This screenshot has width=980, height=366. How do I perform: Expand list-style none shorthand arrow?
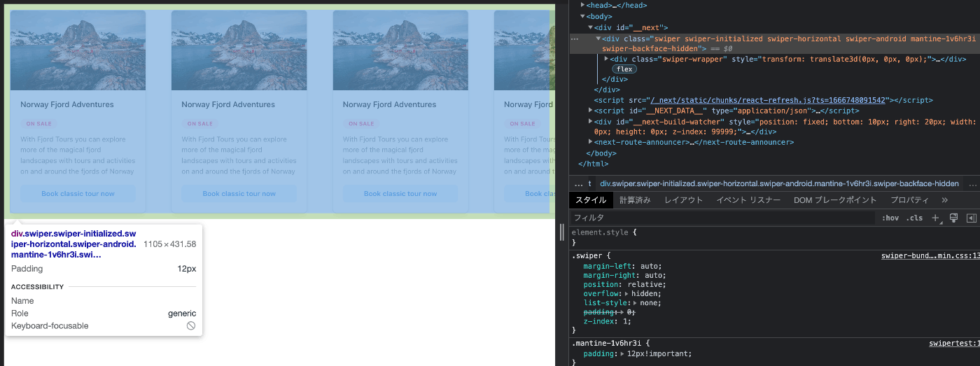[x=635, y=303]
